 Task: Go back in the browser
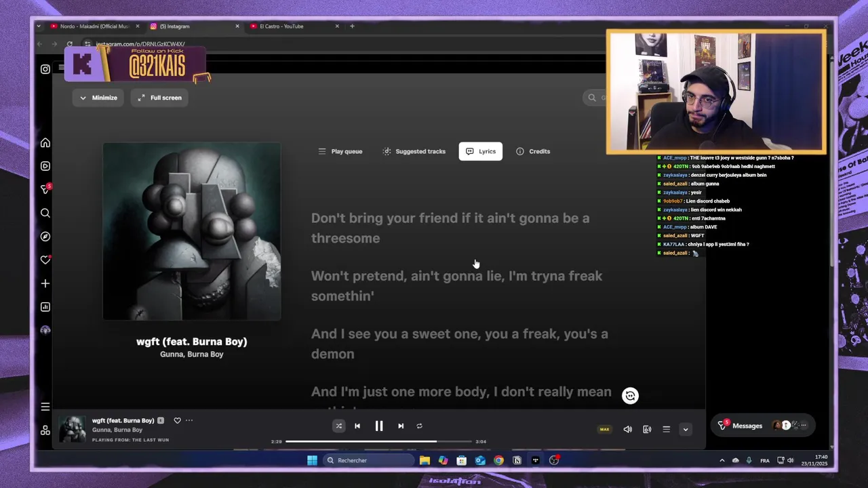39,44
